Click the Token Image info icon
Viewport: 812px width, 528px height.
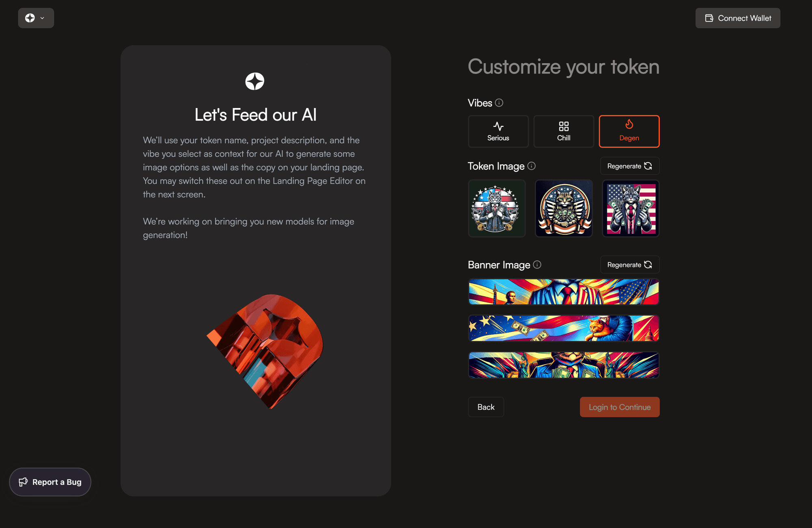(x=531, y=166)
